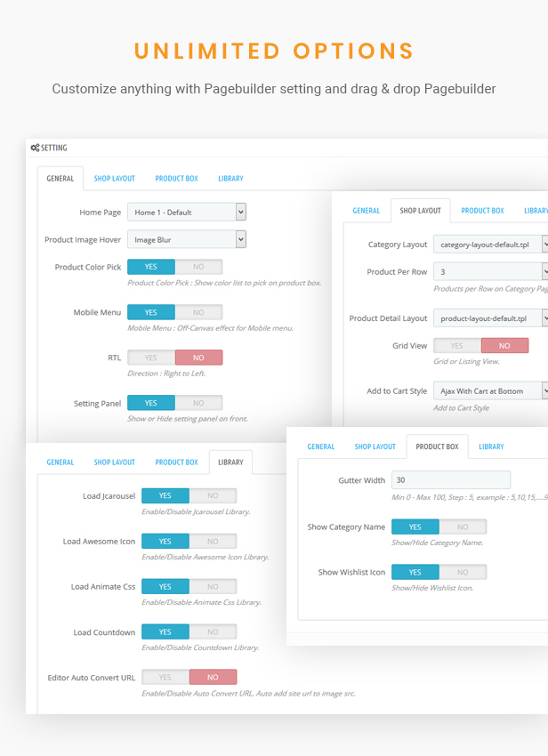The height and width of the screenshot is (756, 548).
Task: Click the Gutter Width input field
Action: (451, 480)
